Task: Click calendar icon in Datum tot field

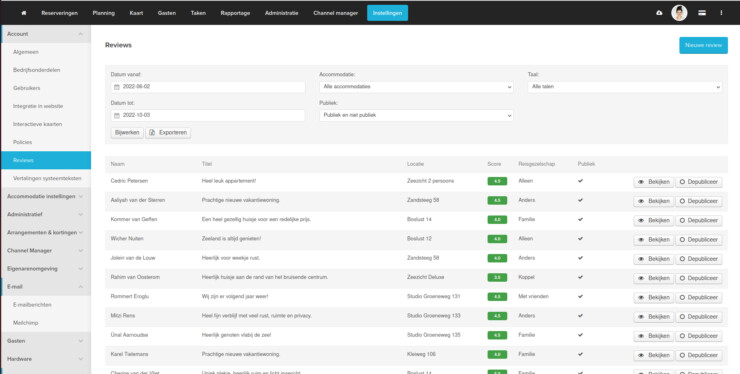Action: (117, 115)
